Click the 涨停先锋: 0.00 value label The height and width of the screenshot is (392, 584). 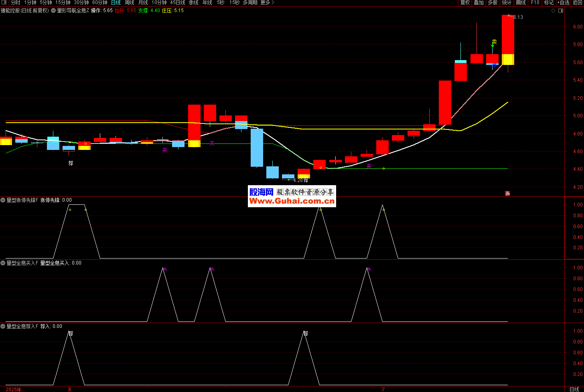coord(56,200)
